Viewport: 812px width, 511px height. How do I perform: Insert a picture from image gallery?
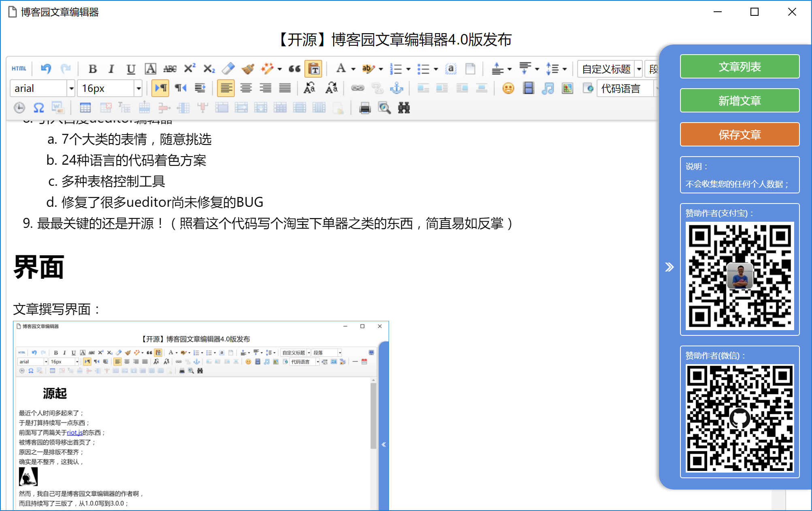568,88
